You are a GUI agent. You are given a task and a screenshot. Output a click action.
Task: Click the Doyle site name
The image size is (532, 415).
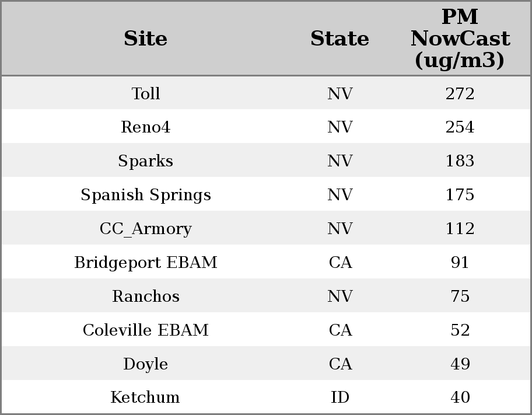[x=146, y=364]
